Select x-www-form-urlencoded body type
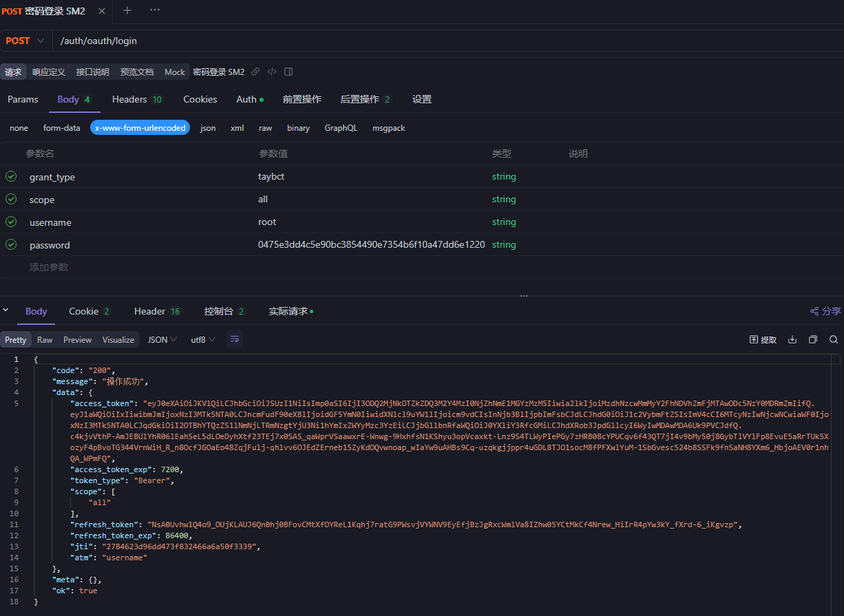The image size is (844, 616). (x=140, y=128)
